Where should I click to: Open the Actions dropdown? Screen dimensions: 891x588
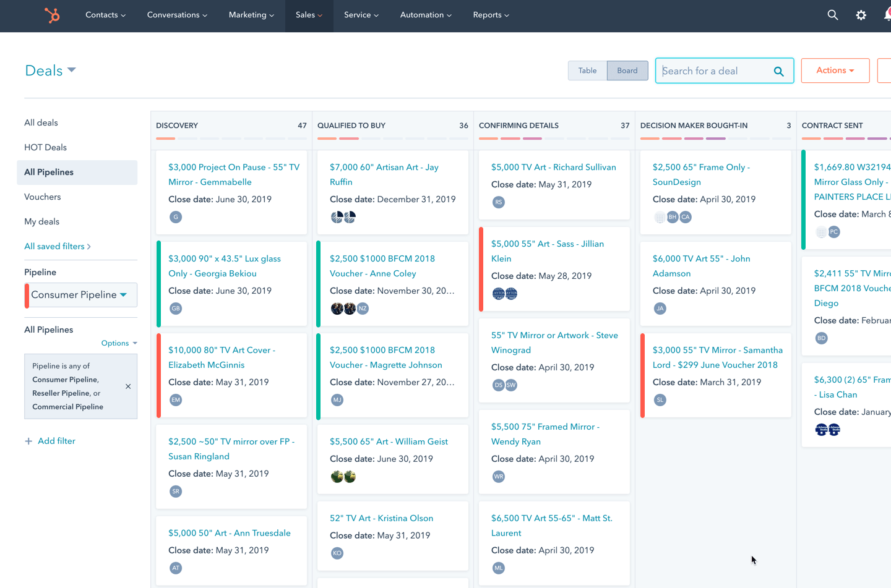(x=835, y=70)
